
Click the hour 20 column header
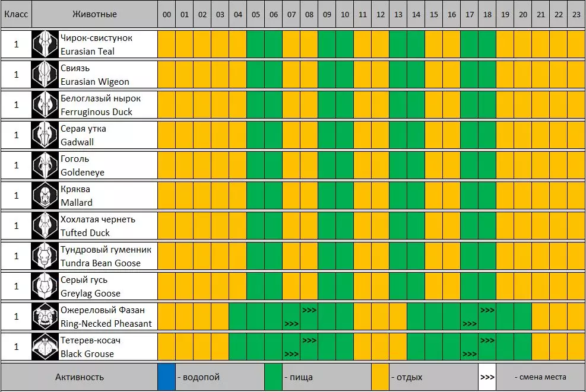(x=523, y=15)
